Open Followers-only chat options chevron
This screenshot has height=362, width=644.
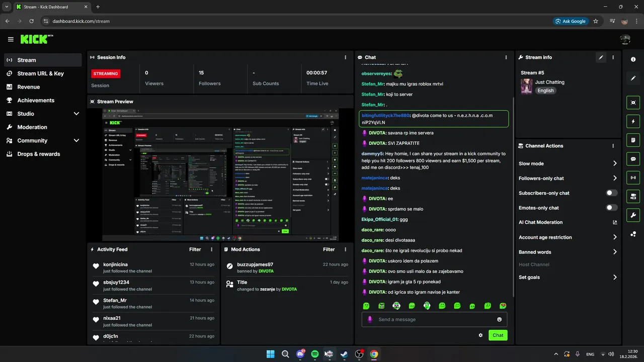click(615, 178)
